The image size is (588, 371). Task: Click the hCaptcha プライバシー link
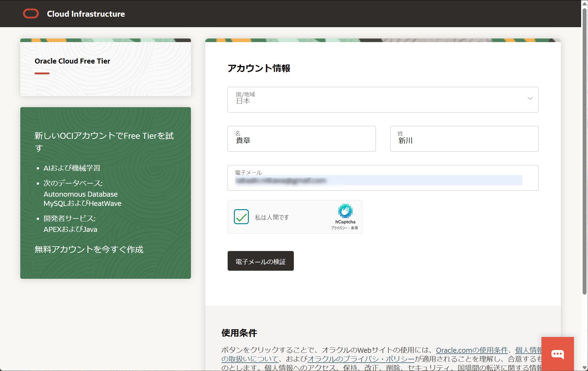pos(339,228)
